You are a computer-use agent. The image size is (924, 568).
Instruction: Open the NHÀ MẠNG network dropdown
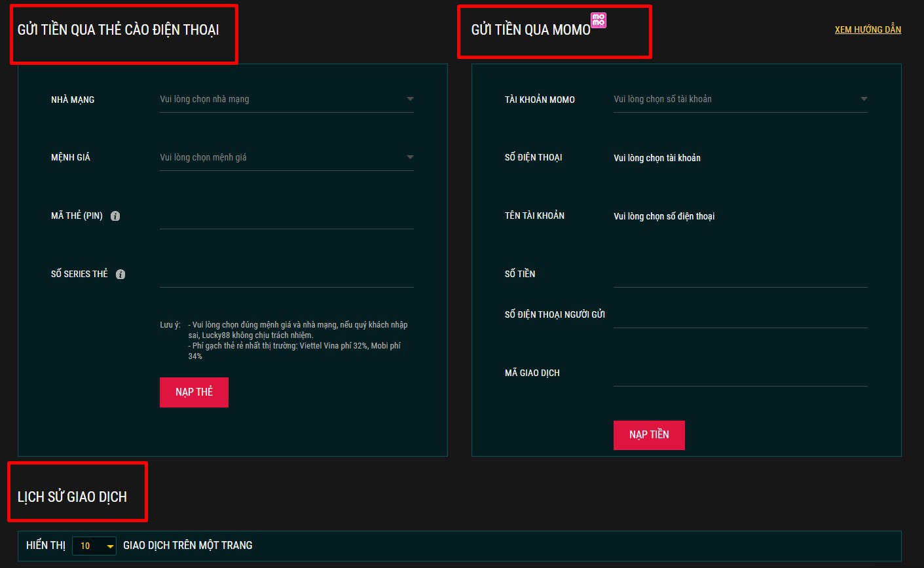click(287, 100)
